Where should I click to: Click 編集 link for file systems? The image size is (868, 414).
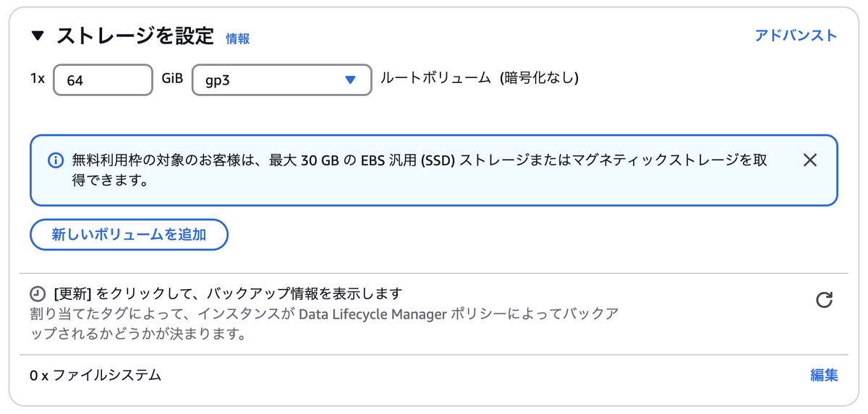[824, 375]
